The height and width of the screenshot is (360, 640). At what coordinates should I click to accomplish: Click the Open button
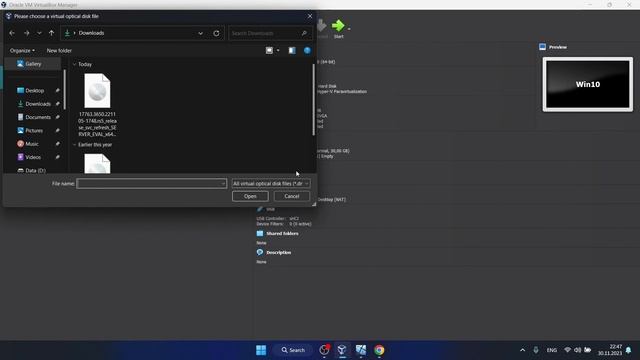coord(250,196)
